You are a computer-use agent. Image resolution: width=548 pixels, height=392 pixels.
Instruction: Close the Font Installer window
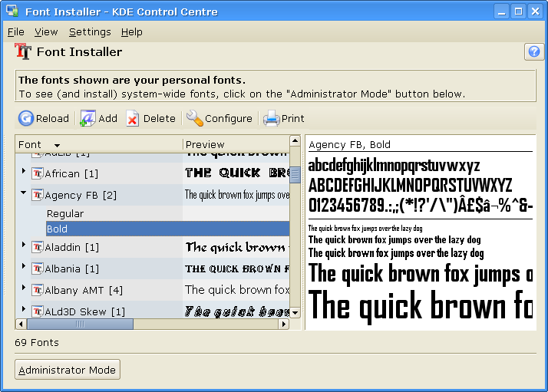coord(536,12)
